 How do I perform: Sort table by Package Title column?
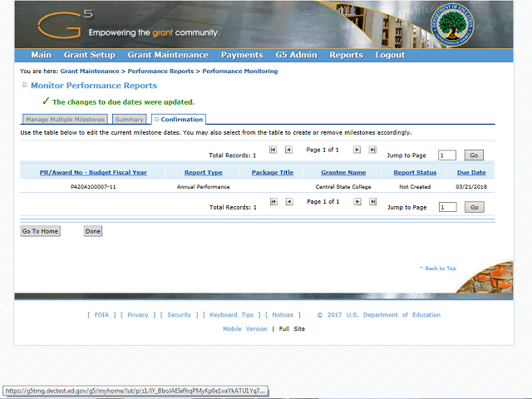[273, 172]
